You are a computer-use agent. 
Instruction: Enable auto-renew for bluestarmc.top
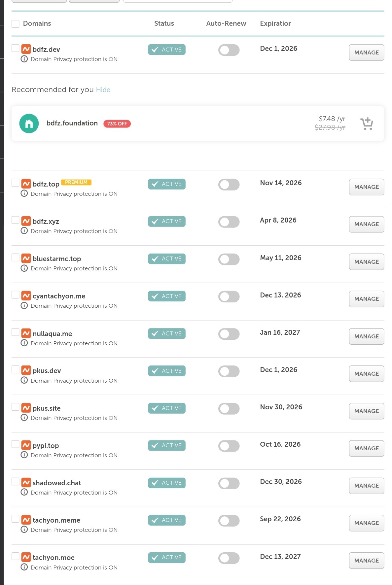click(229, 259)
